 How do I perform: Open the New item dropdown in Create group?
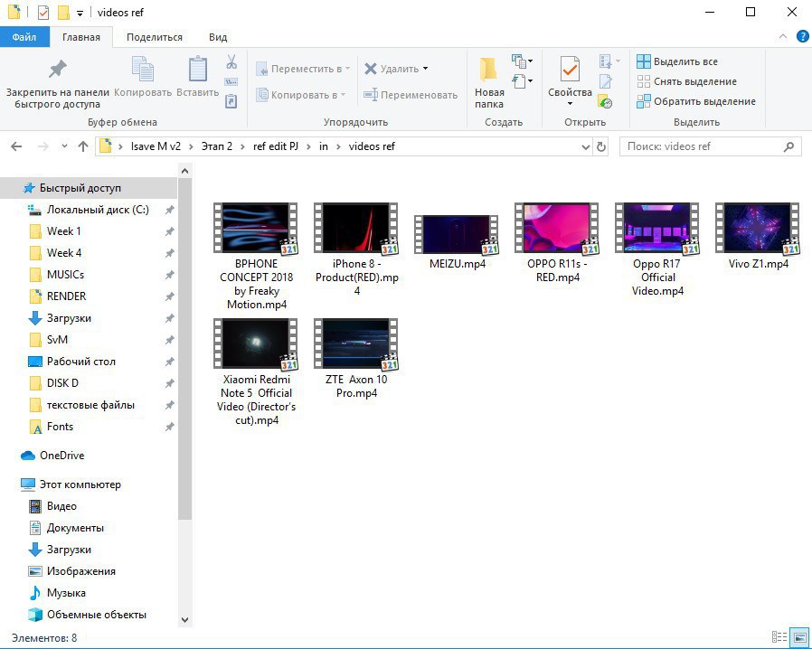pyautogui.click(x=522, y=61)
